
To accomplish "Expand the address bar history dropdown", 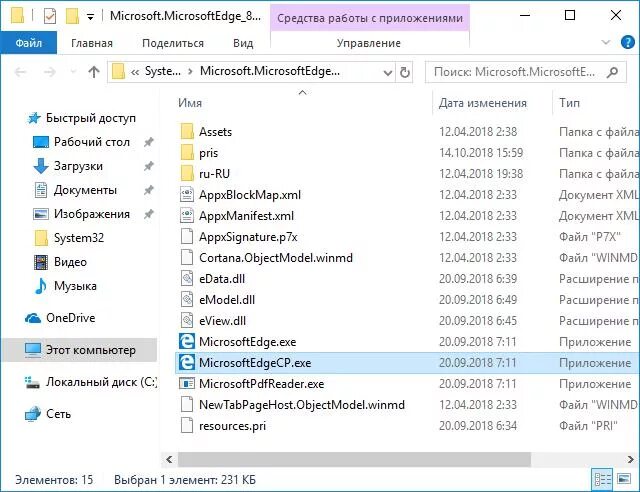I will (x=387, y=73).
